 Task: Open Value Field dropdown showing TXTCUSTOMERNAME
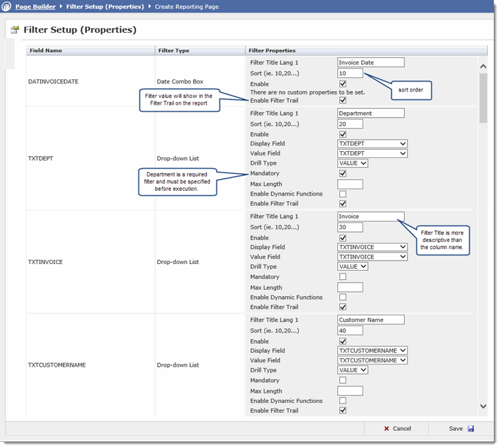[372, 360]
